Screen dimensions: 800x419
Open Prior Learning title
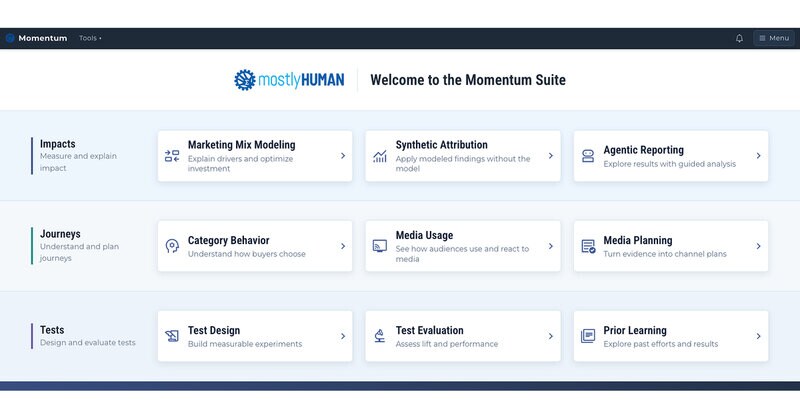click(x=635, y=331)
